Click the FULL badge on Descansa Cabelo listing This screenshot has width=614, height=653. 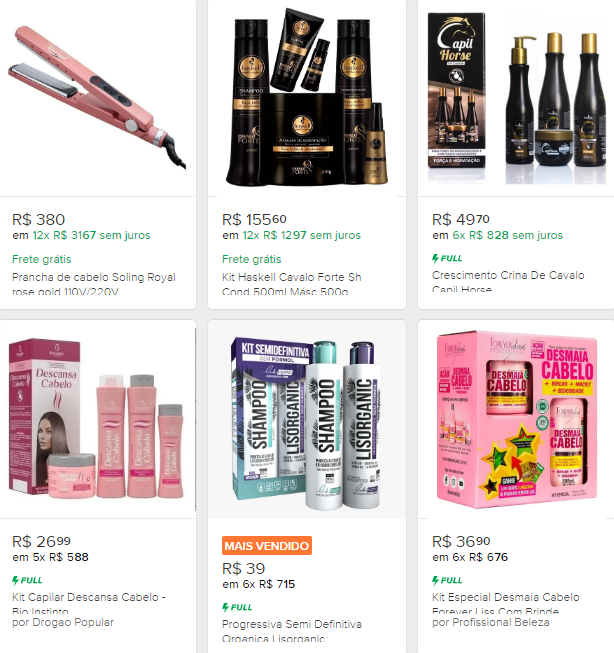pos(27,580)
